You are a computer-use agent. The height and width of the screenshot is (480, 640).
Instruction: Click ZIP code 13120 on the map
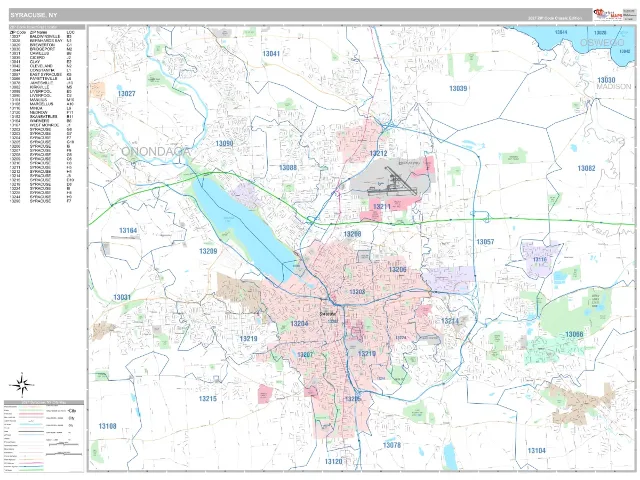[x=333, y=462]
